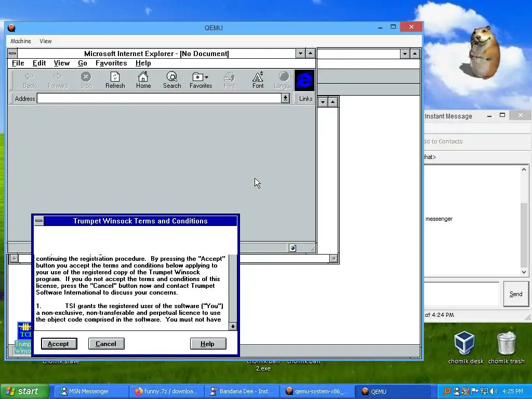
Task: Click the QEMU window title bar icon
Action: tap(11, 28)
